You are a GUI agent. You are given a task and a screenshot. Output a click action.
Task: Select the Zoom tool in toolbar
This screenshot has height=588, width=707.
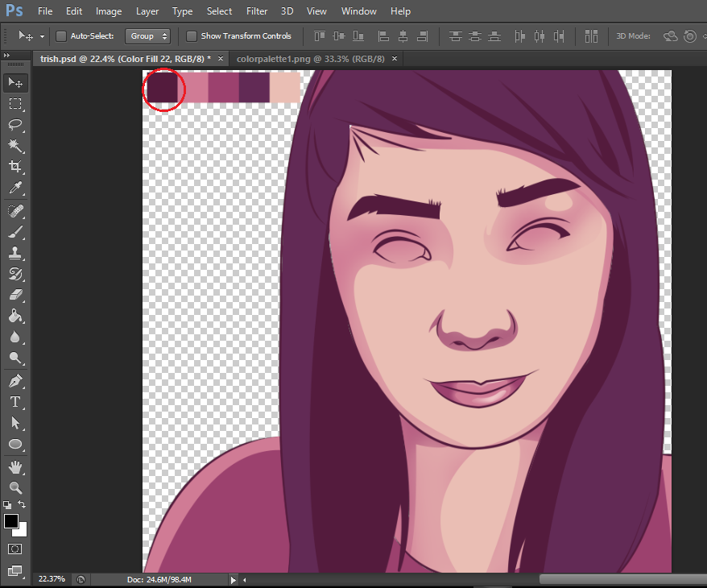click(15, 487)
